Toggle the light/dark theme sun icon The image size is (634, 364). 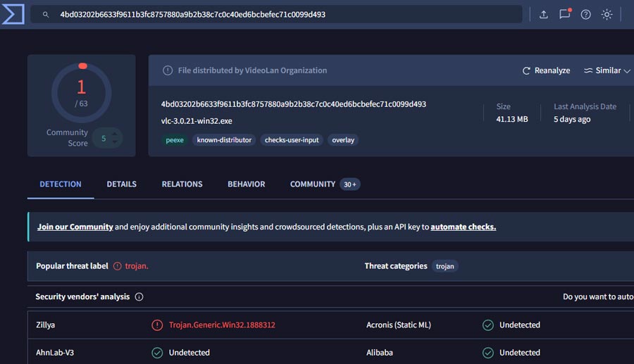(x=607, y=15)
